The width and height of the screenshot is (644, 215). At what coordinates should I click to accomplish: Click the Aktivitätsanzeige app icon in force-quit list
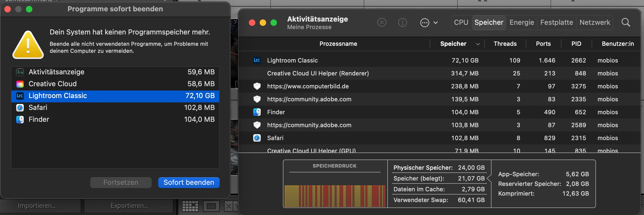[20, 72]
